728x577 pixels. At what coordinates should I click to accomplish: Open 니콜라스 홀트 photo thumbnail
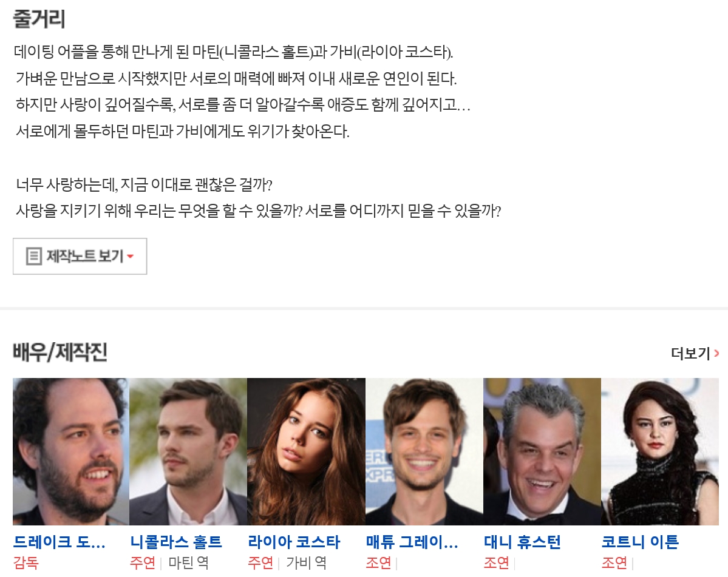(x=188, y=451)
